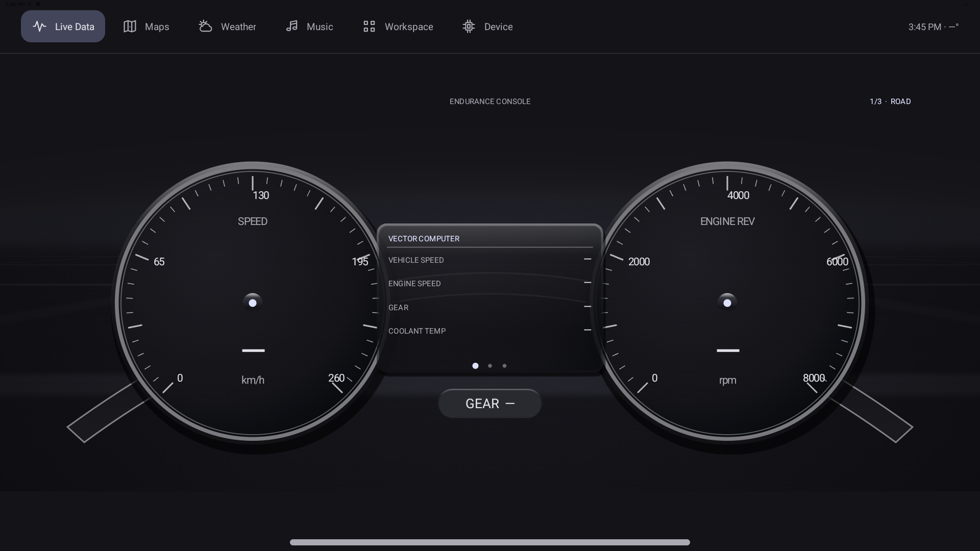Click the 4000 mark on the tachometer
The height and width of the screenshot is (551, 980).
738,195
